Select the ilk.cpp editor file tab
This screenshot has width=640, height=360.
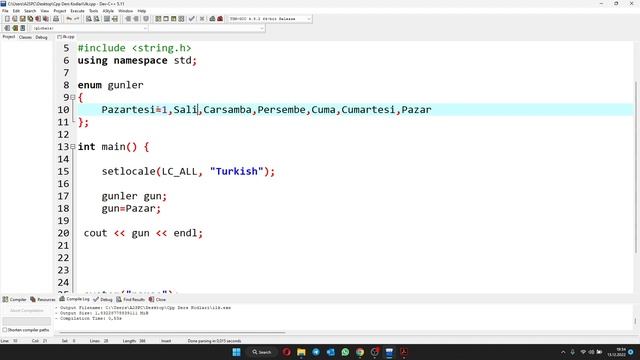click(x=66, y=37)
